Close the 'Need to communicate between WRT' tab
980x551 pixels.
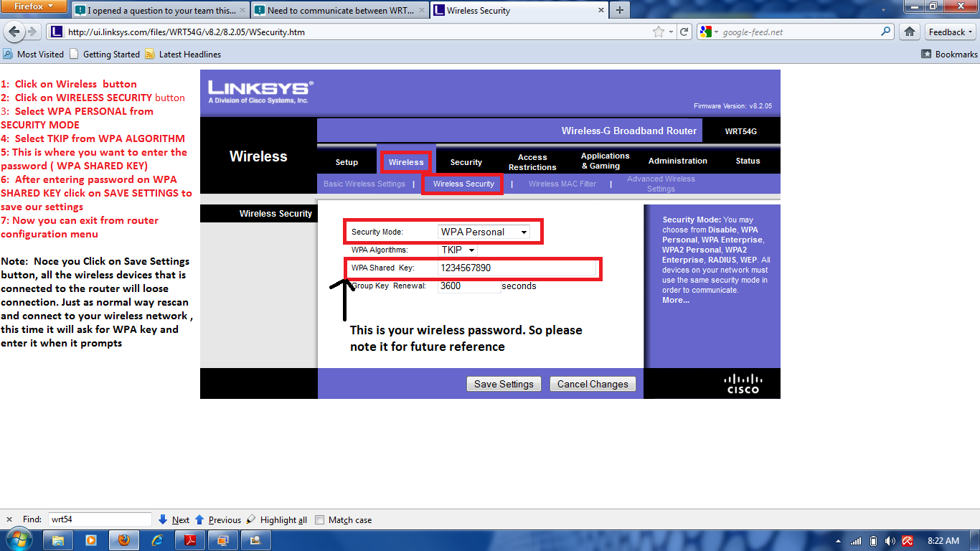tap(422, 10)
